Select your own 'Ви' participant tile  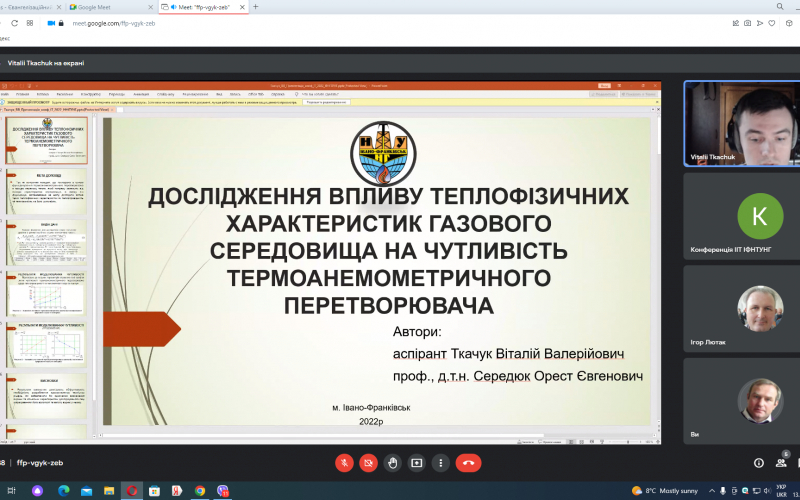point(742,401)
